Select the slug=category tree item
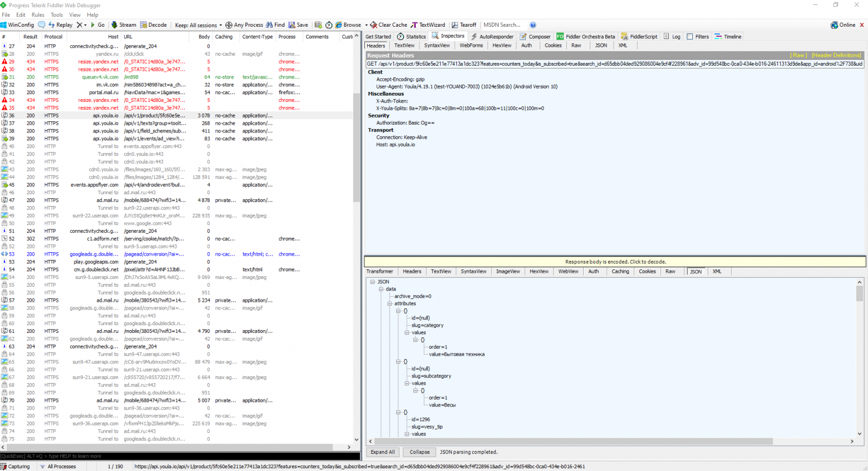 click(x=427, y=325)
